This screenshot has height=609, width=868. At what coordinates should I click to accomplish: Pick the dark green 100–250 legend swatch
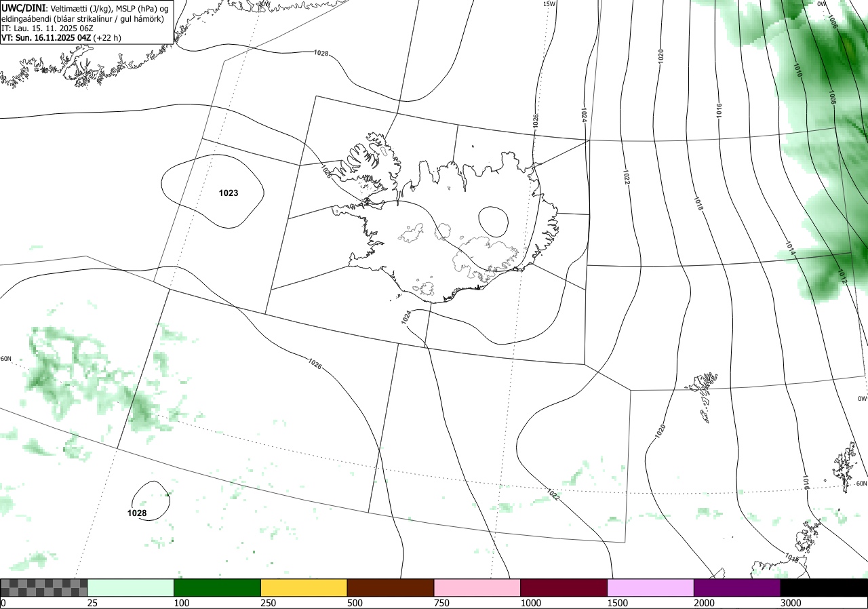218,587
